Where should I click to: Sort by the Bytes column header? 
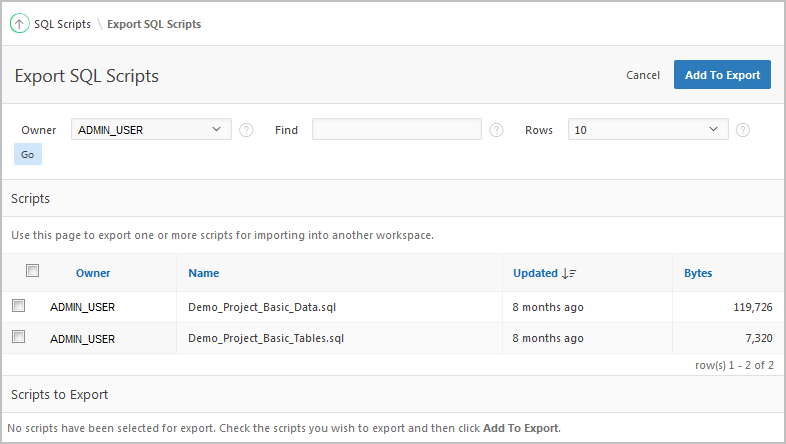(x=698, y=273)
